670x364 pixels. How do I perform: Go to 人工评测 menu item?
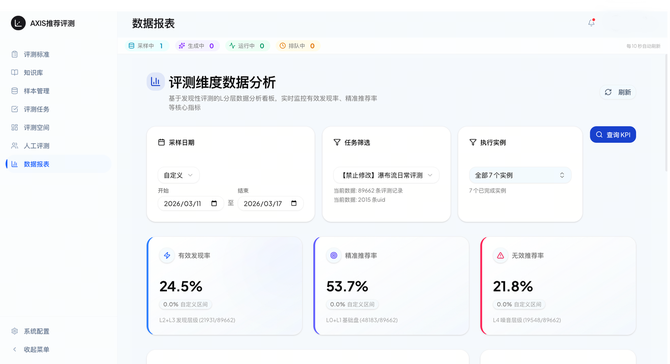[58, 146]
